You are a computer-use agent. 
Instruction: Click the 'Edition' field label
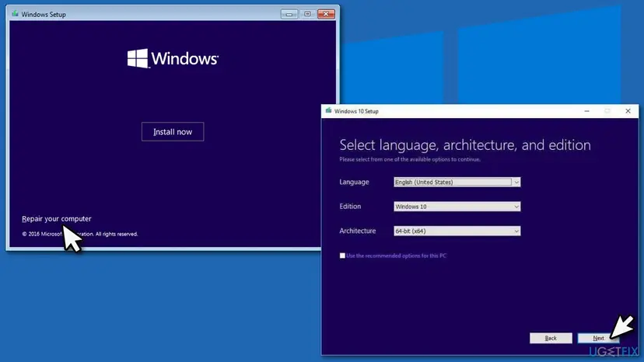coord(350,207)
